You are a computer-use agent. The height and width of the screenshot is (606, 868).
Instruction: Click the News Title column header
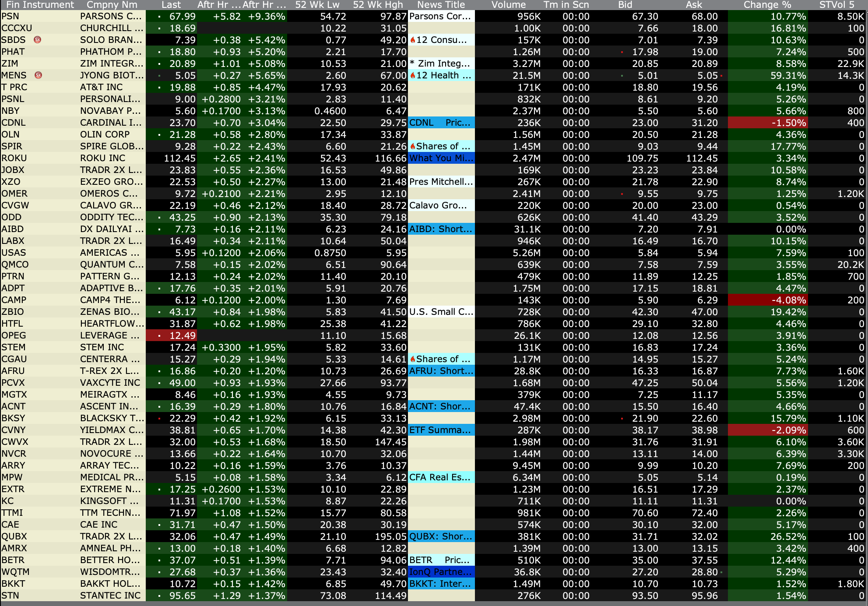coord(441,5)
